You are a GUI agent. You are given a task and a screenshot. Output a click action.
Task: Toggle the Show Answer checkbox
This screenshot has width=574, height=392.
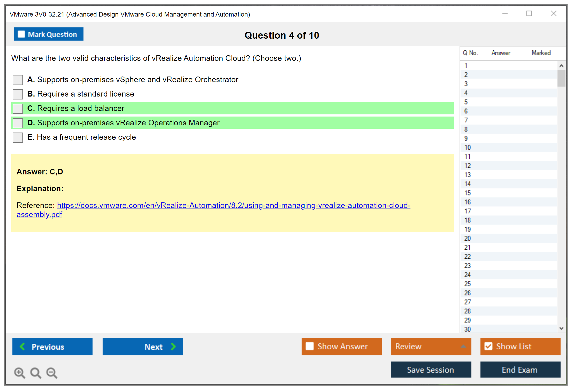coord(310,346)
